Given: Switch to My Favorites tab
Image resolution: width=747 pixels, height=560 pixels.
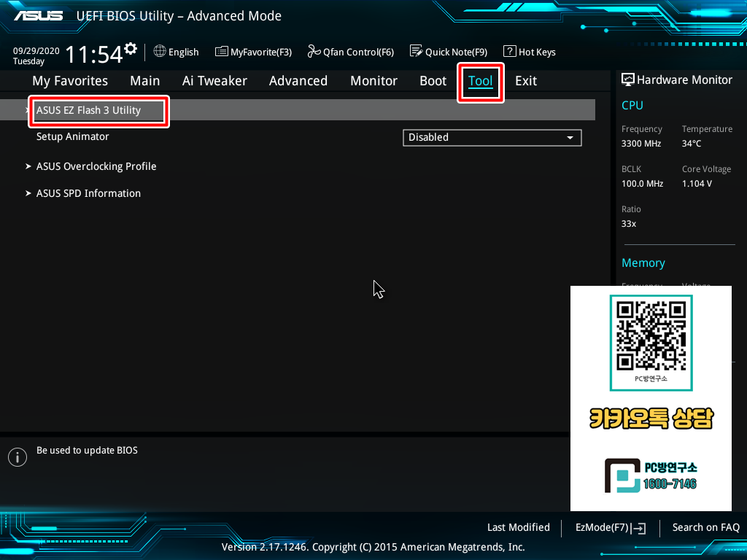Looking at the screenshot, I should 70,81.
